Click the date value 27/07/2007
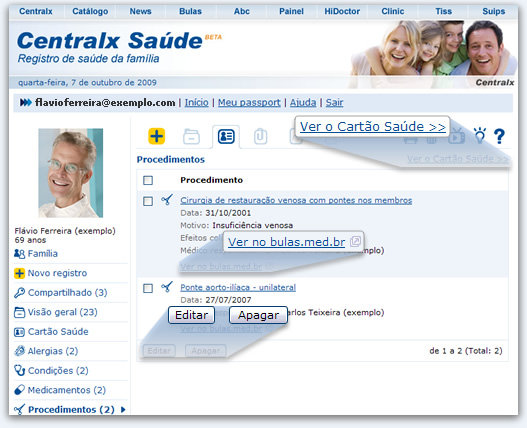 (x=228, y=300)
